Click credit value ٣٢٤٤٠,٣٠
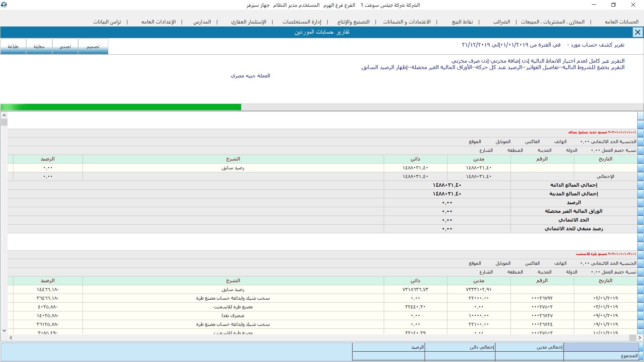Image resolution: width=644 pixels, height=362 pixels. point(415,307)
